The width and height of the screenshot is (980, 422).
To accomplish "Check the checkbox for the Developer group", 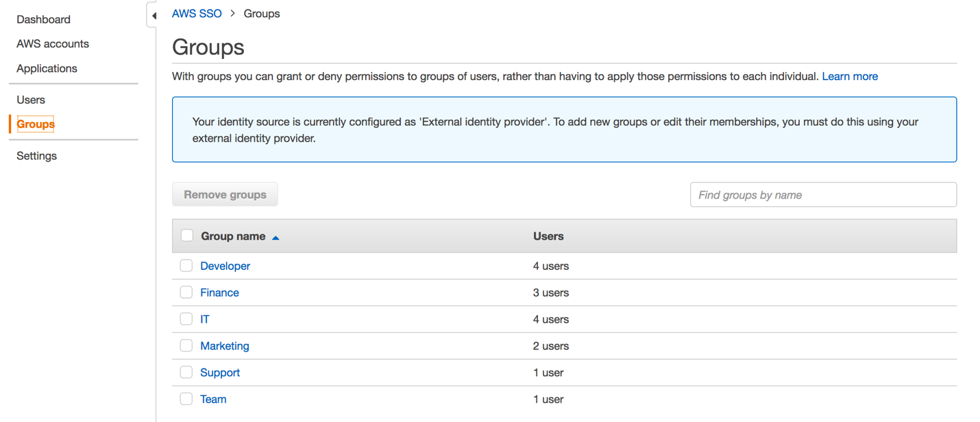I will [x=186, y=265].
